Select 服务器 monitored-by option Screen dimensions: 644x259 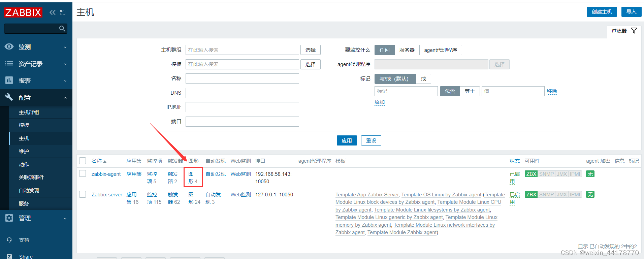407,50
